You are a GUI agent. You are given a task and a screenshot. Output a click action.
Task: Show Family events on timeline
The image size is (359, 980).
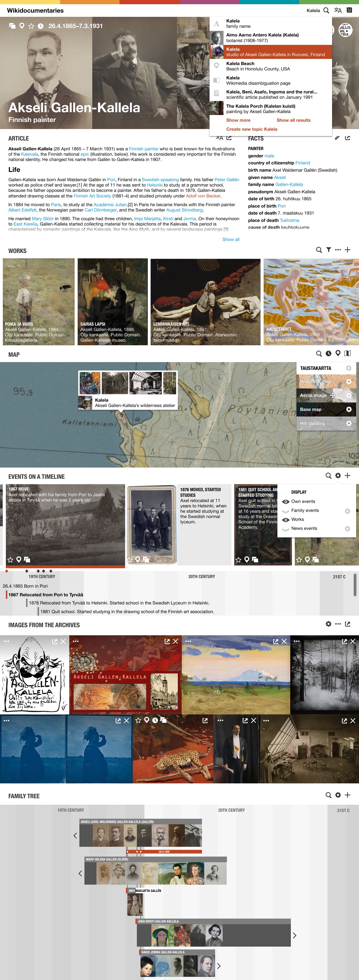(x=286, y=511)
